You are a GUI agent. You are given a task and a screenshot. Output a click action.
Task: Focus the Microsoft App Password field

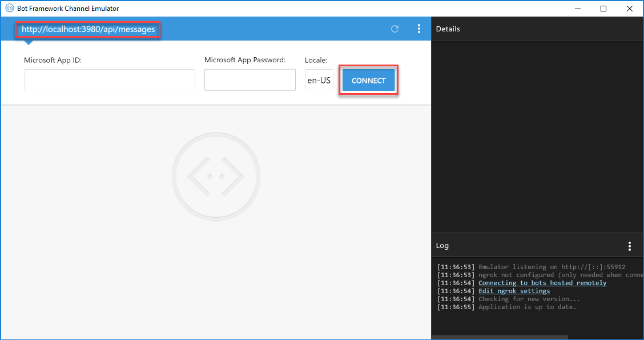249,80
